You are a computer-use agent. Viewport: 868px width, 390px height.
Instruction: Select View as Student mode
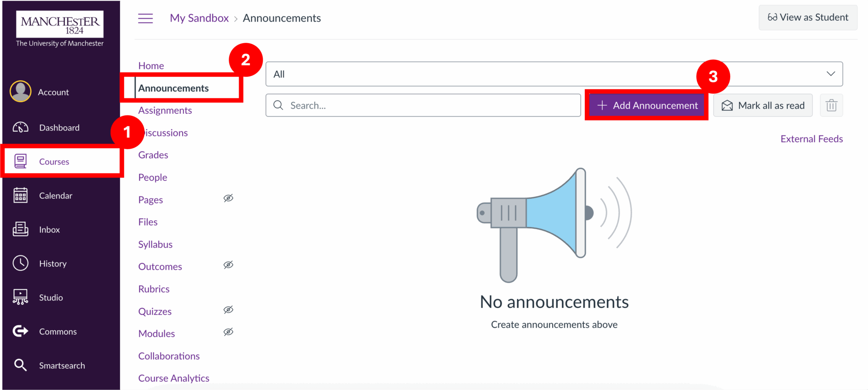tap(807, 17)
